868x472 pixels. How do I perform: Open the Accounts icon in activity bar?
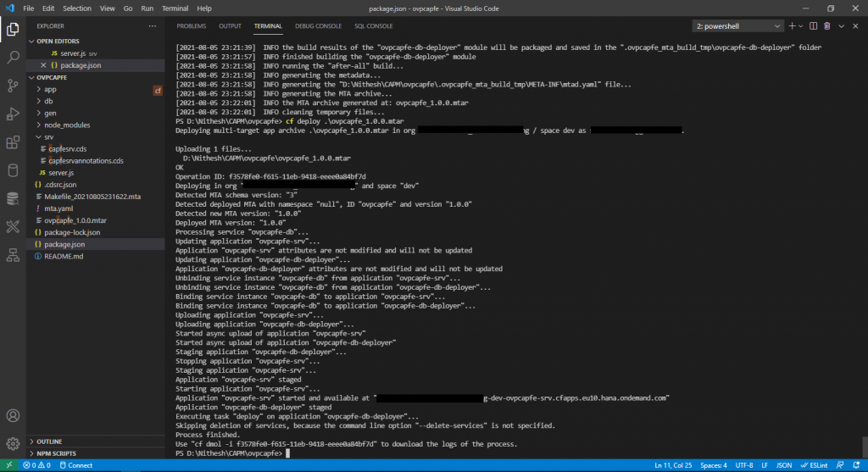tap(13, 415)
